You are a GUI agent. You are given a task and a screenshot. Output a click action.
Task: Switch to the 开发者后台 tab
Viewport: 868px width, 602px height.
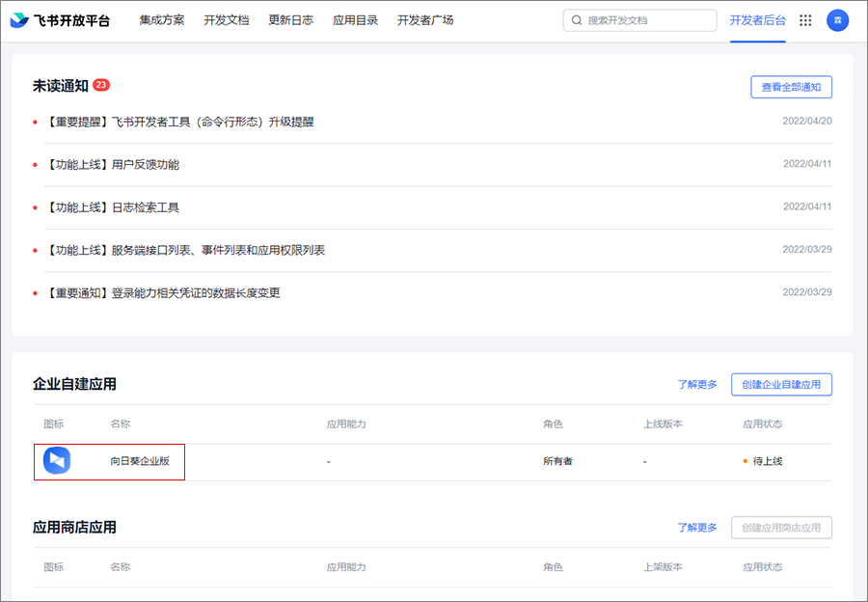[757, 20]
